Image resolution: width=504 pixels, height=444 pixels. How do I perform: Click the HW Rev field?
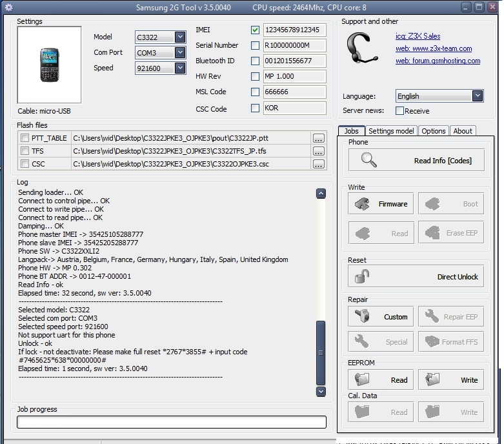click(x=294, y=76)
